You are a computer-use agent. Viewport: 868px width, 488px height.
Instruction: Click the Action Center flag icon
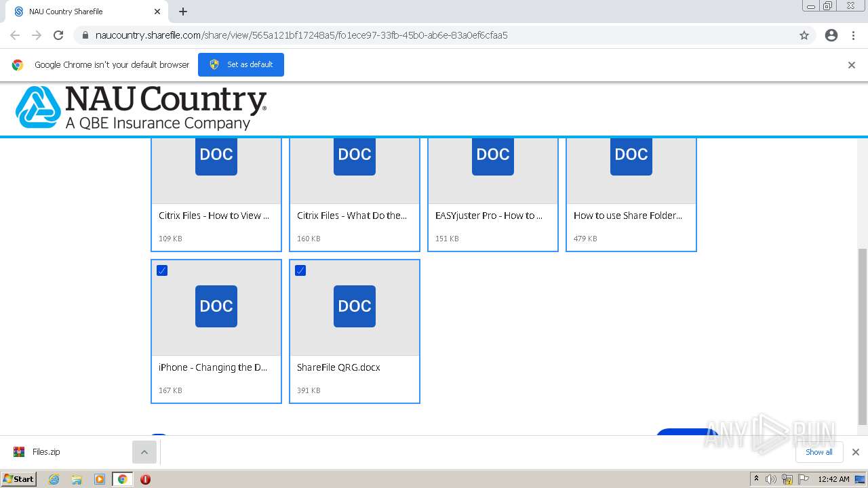803,479
